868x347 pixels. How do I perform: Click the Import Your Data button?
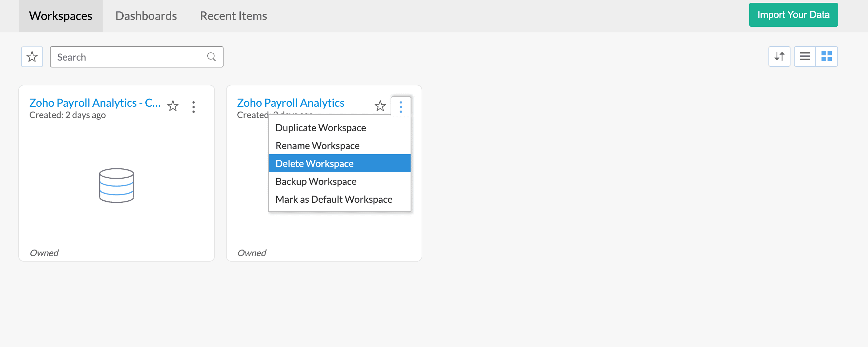pyautogui.click(x=793, y=15)
